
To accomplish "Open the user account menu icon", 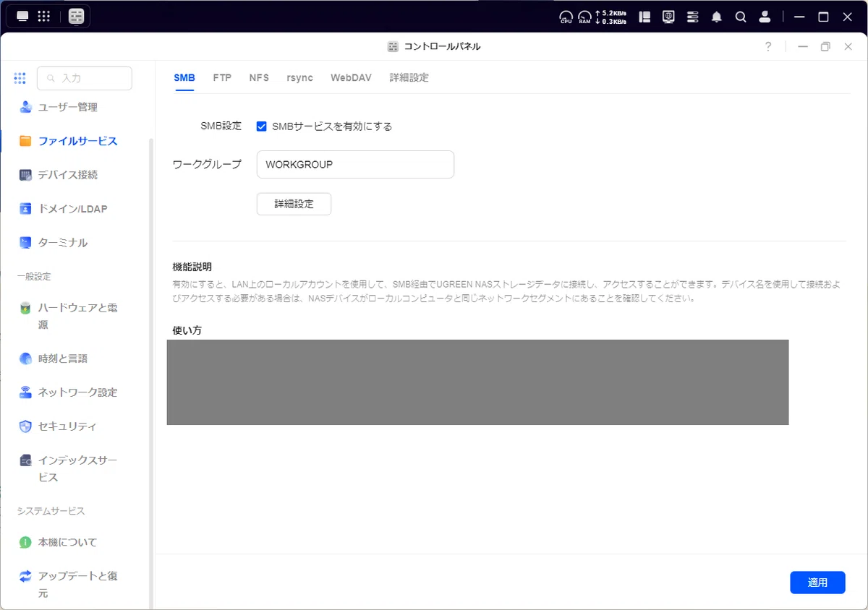I will (765, 17).
